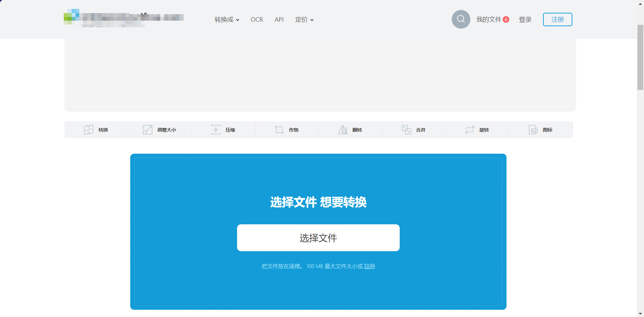Select the 图标 tool label
The image size is (644, 317).
[x=548, y=130]
